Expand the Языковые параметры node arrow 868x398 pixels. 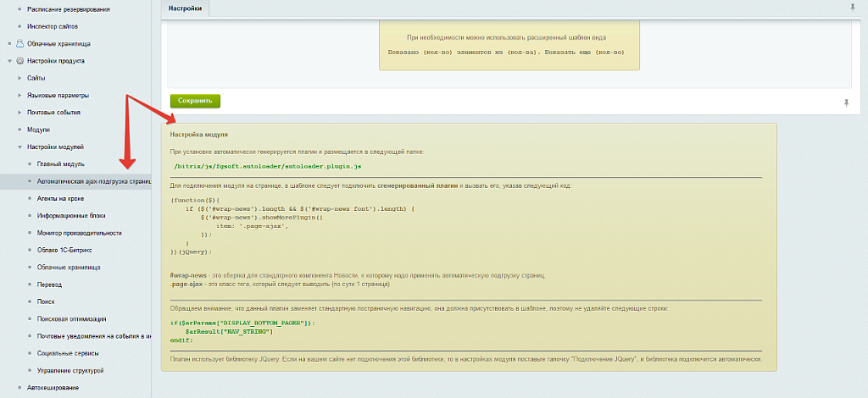point(19,95)
